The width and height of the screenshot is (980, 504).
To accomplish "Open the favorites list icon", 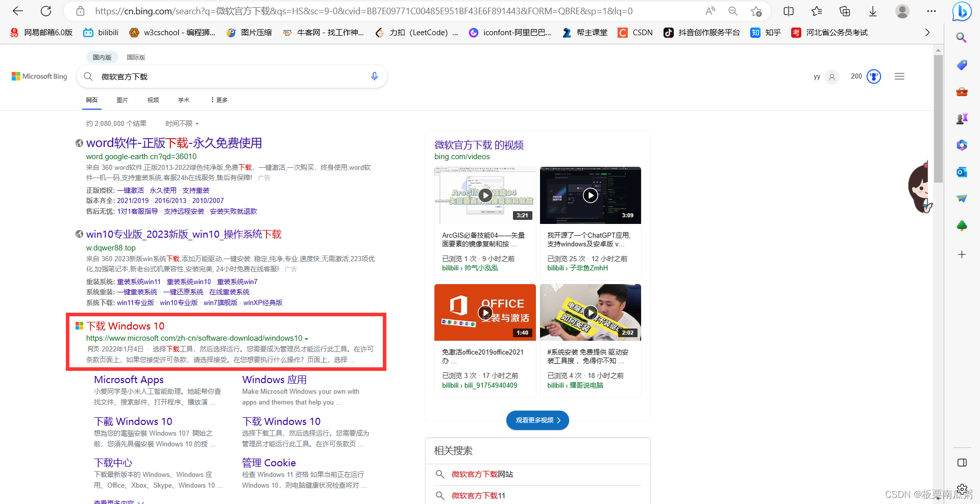I will tap(817, 11).
